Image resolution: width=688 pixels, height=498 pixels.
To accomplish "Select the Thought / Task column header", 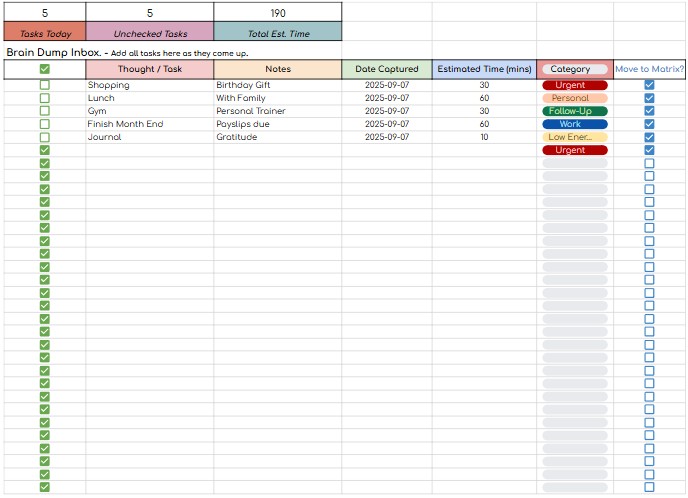I will pos(149,70).
